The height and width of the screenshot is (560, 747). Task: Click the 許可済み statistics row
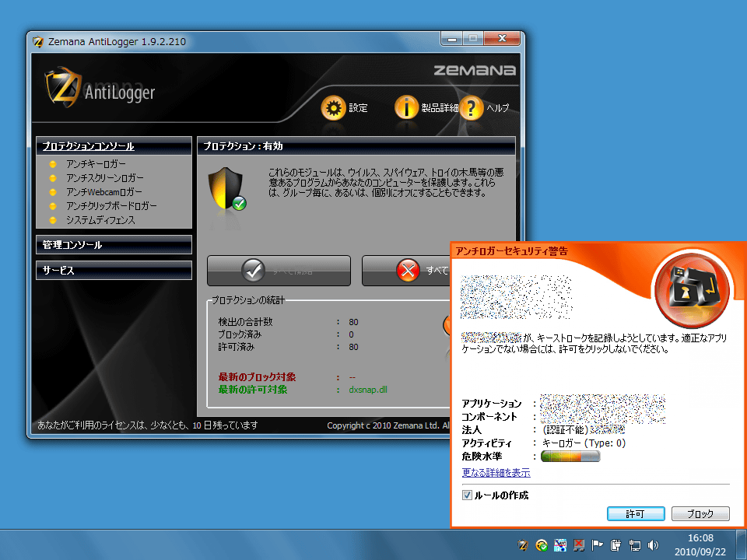(x=288, y=347)
